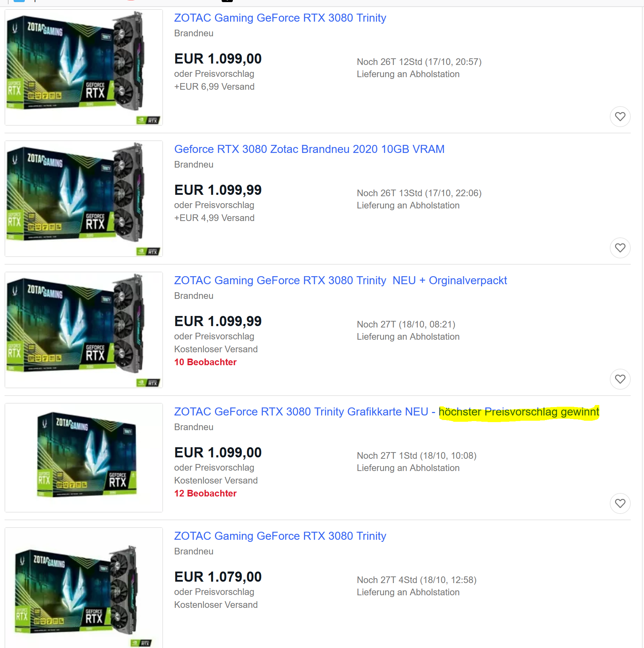
Task: Open the Trinity NEU + Orginalverpackt listing title
Action: 340,280
